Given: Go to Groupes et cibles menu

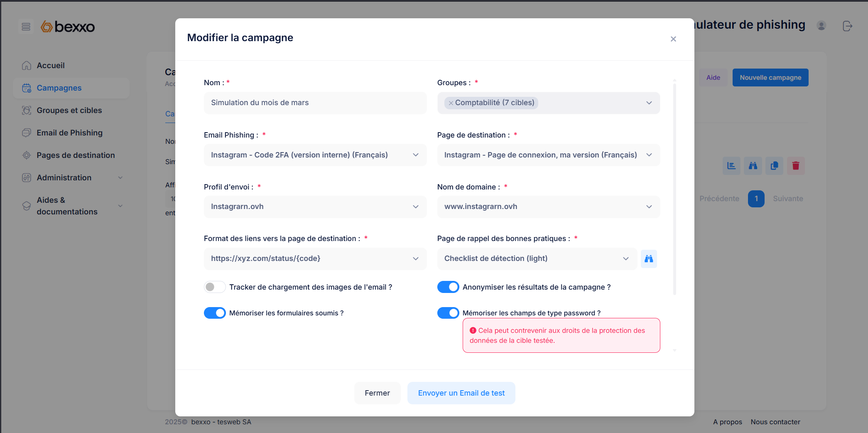Looking at the screenshot, I should coord(69,110).
